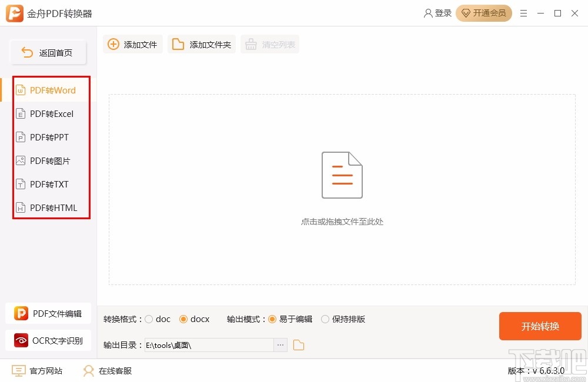
Task: Launch OCR文字识别 feature
Action: [48, 340]
